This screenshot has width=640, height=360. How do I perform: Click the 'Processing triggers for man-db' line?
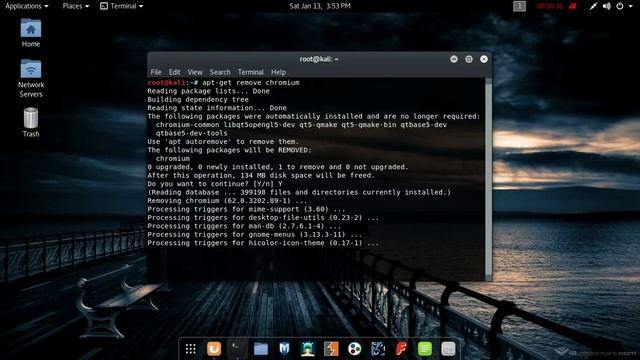point(244,226)
